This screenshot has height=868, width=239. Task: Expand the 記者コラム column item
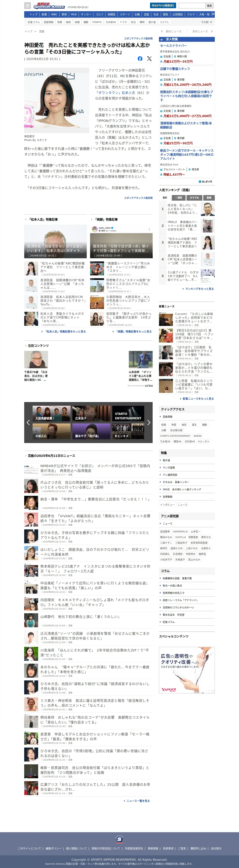point(187,622)
